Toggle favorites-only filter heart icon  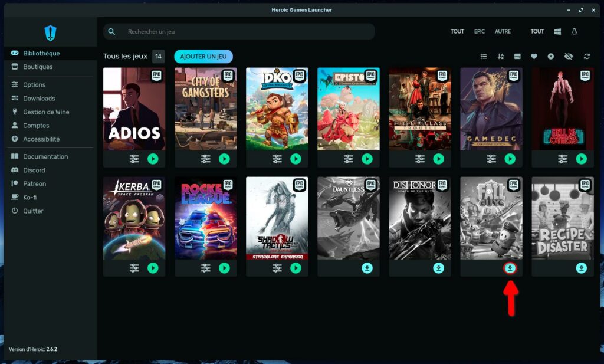534,57
